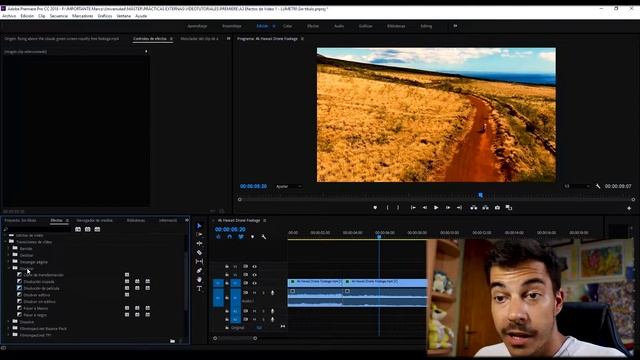The image size is (640, 360).
Task: Select the Hand tool
Action: click(199, 280)
